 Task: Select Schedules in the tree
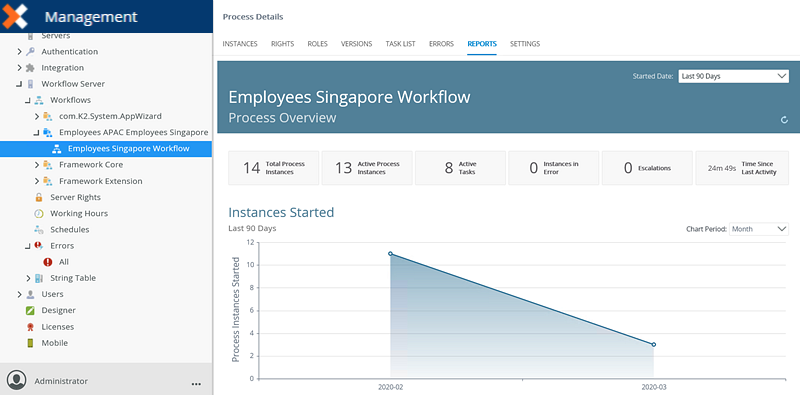[x=69, y=230]
